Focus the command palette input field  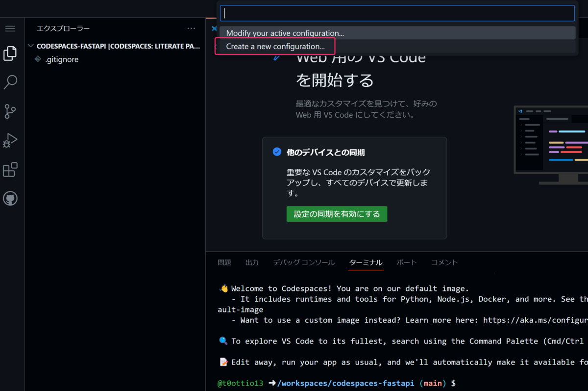click(x=397, y=13)
